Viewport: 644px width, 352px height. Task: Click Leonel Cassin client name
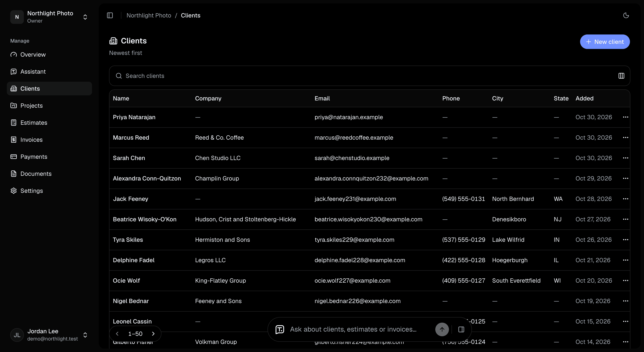point(132,322)
